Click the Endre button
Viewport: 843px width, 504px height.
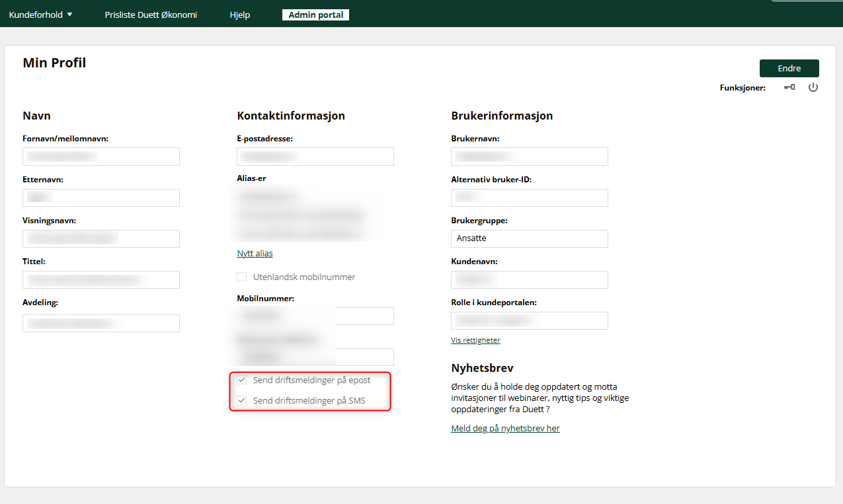click(789, 68)
